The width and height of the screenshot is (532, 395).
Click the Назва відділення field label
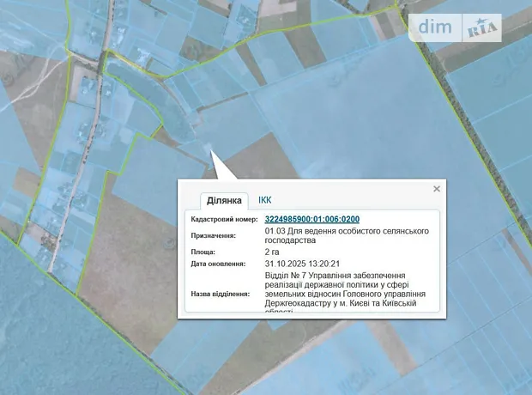pyautogui.click(x=221, y=293)
